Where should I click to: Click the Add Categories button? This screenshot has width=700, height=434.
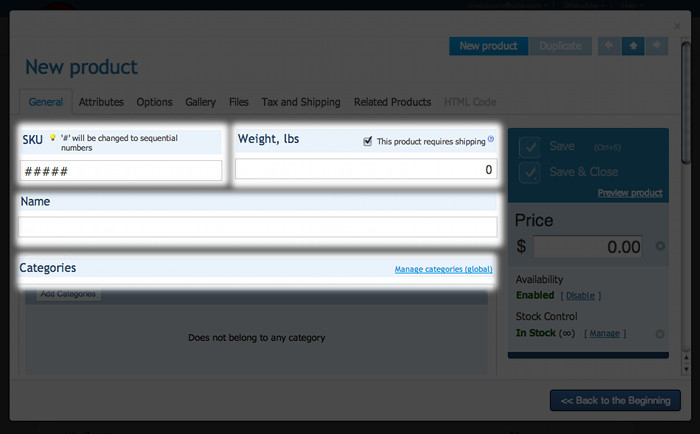pos(68,294)
